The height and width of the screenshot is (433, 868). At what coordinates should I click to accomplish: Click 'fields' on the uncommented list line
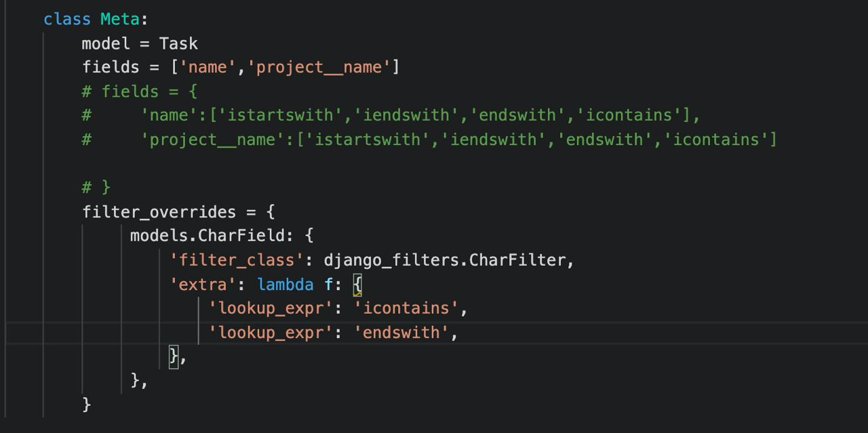tap(111, 67)
